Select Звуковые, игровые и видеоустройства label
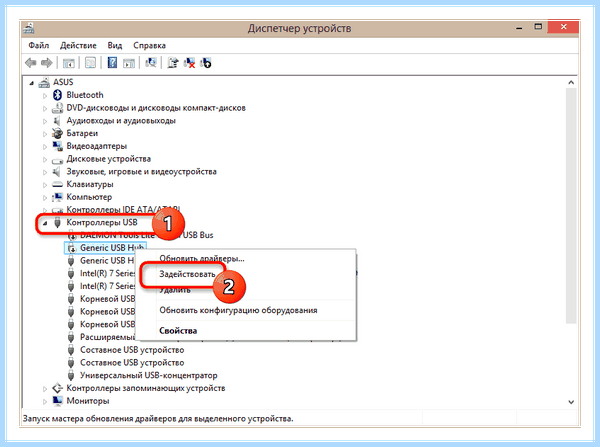Screen dimensions: 600x447 [x=141, y=171]
